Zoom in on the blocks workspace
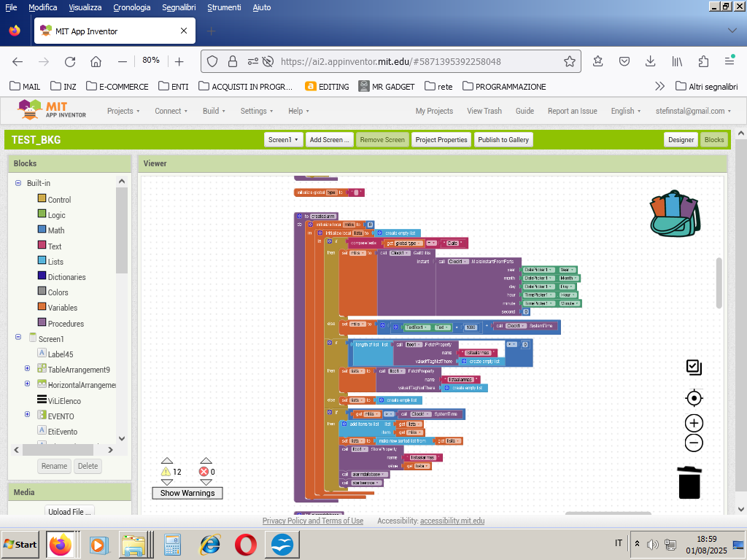The image size is (747, 560). tap(693, 423)
